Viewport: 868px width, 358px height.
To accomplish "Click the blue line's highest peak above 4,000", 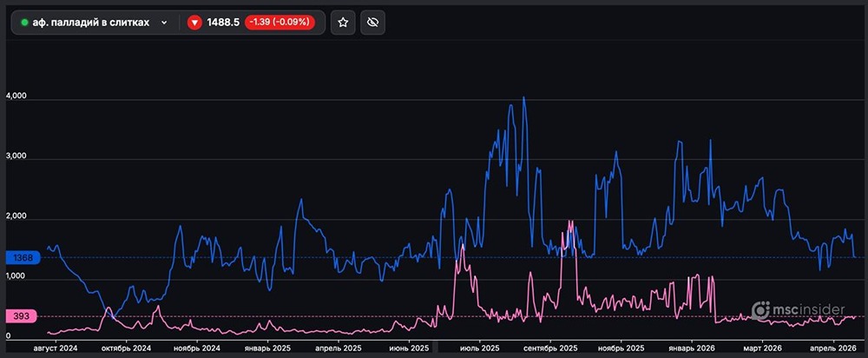I will coord(523,98).
